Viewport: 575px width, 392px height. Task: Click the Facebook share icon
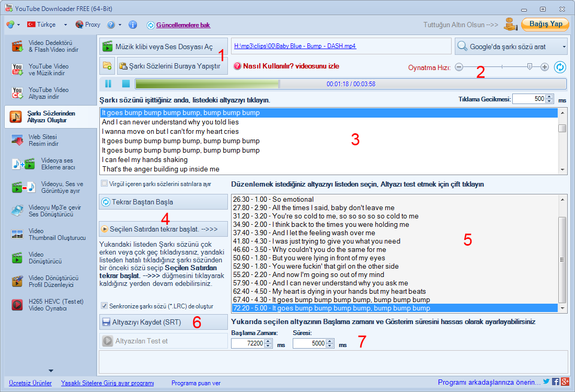click(x=555, y=382)
